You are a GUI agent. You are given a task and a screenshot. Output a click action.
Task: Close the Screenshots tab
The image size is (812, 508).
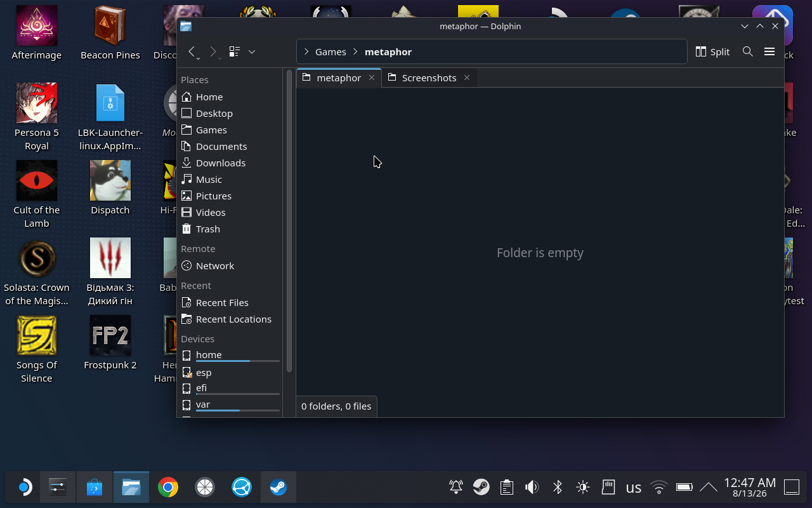[467, 77]
